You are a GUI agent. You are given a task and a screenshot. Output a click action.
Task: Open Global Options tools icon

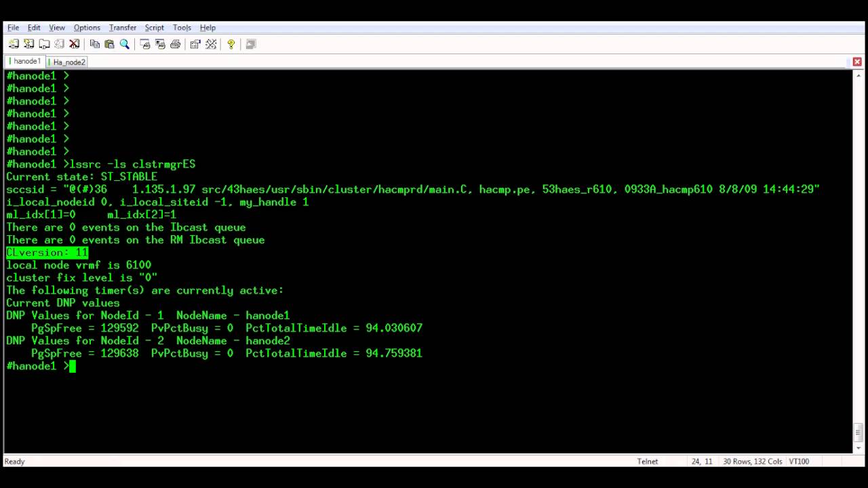pos(211,44)
